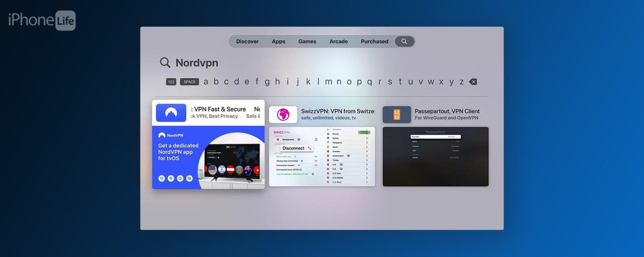The height and width of the screenshot is (257, 644).
Task: Switch keyboard to 123 numbers
Action: 171,82
